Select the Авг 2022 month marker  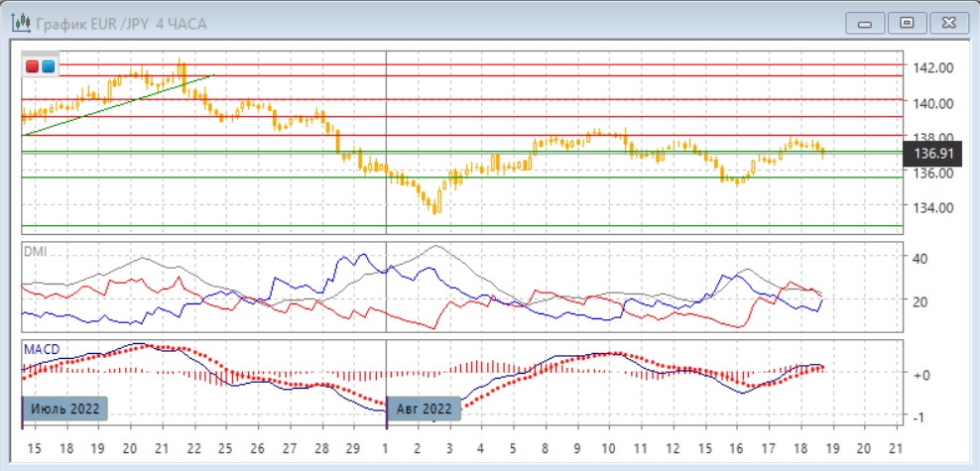424,408
